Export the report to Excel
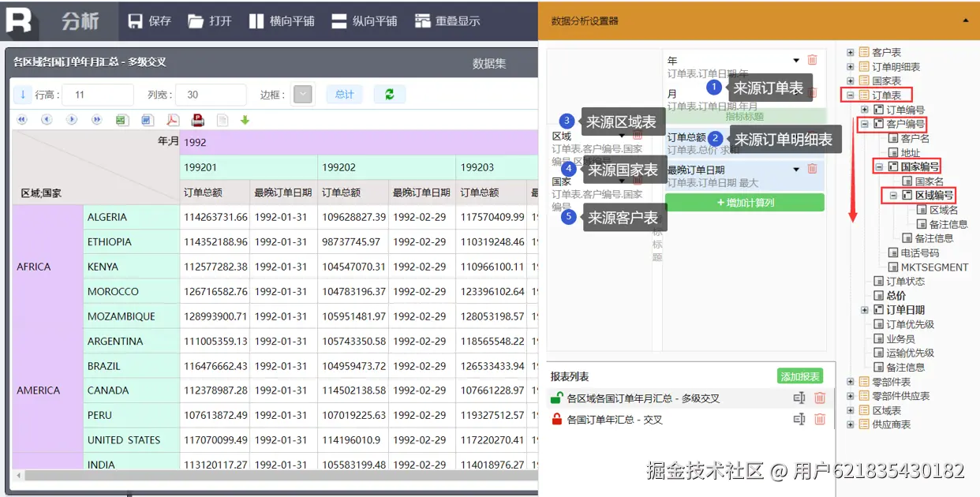This screenshot has width=980, height=497. pos(122,120)
